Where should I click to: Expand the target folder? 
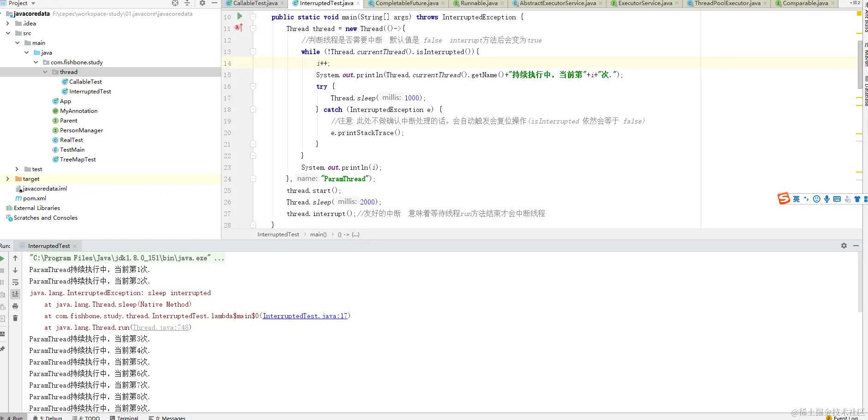8,179
